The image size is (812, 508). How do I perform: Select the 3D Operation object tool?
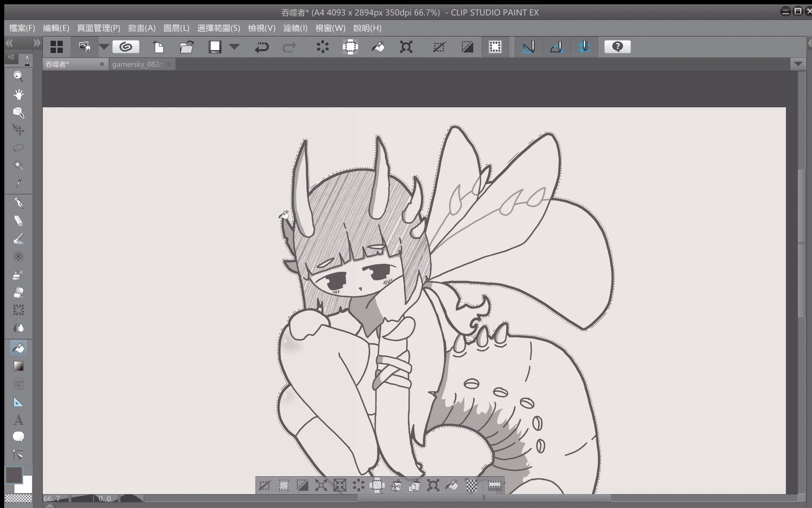click(18, 112)
